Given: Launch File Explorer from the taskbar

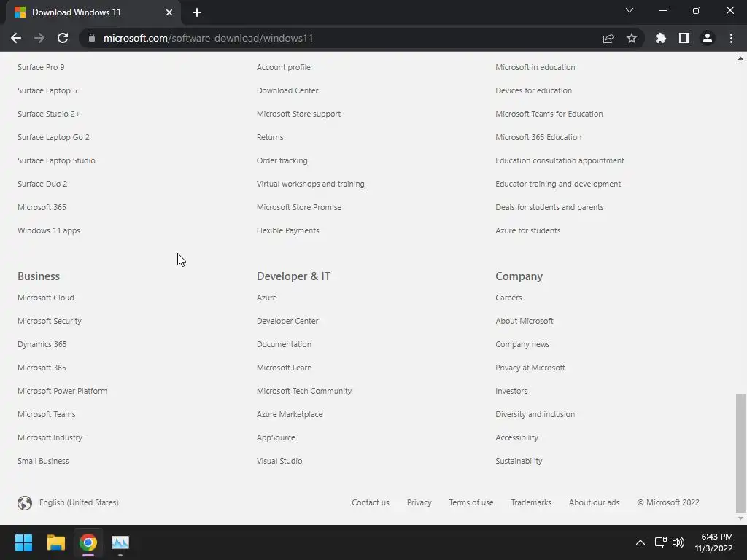Looking at the screenshot, I should (55, 542).
